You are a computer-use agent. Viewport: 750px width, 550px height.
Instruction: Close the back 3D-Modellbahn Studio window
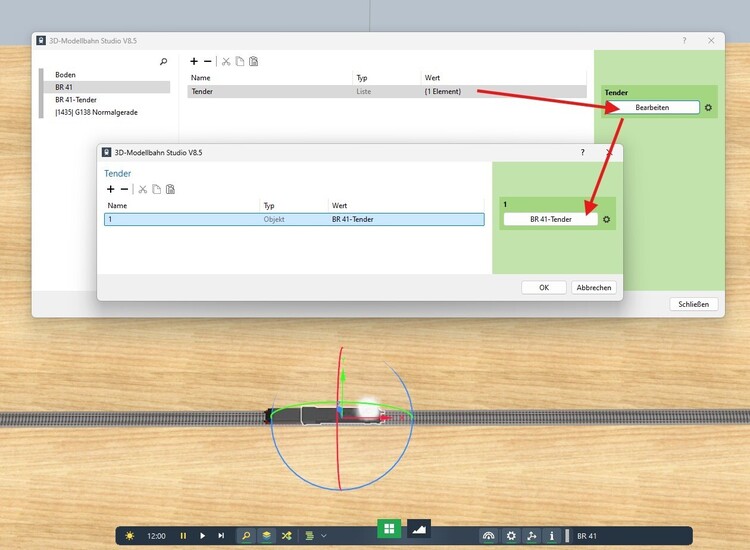711,41
